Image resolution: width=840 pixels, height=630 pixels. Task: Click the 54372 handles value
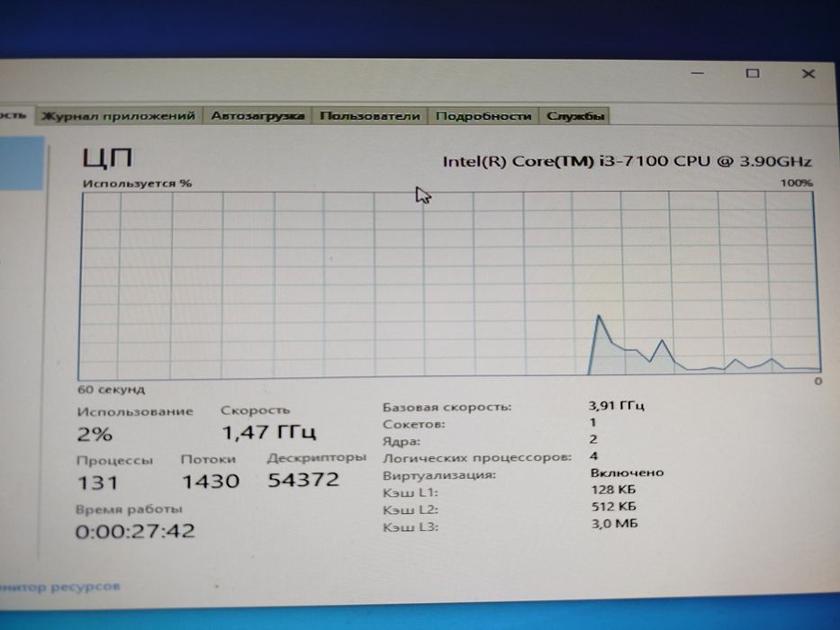(303, 480)
